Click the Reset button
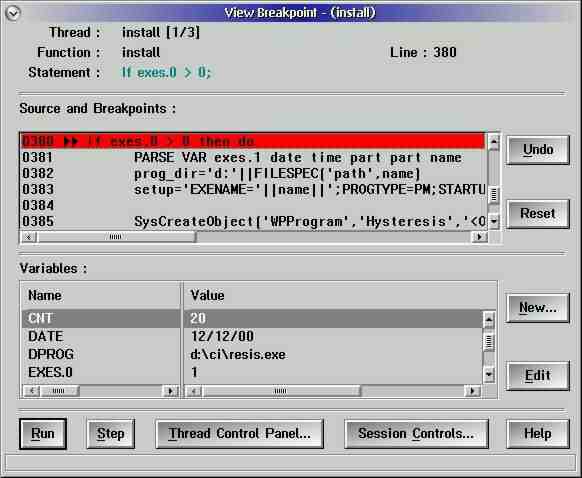Screen dimensions: 582x478 point(538,214)
